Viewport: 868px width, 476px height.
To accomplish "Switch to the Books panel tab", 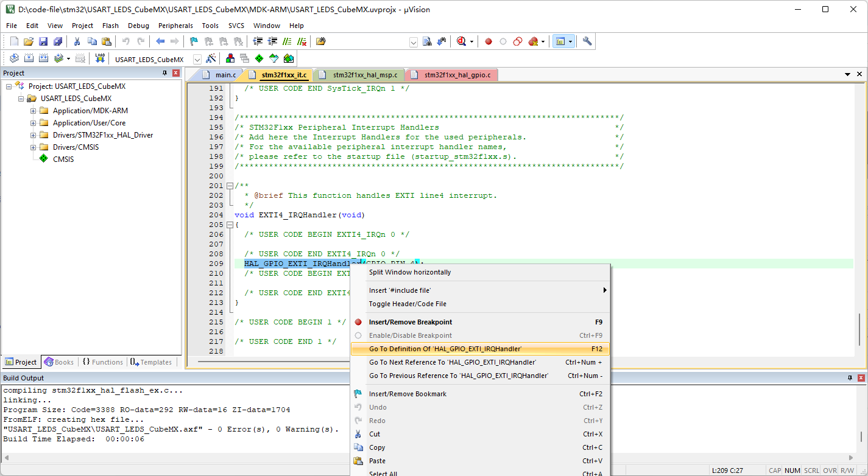I will click(x=59, y=362).
